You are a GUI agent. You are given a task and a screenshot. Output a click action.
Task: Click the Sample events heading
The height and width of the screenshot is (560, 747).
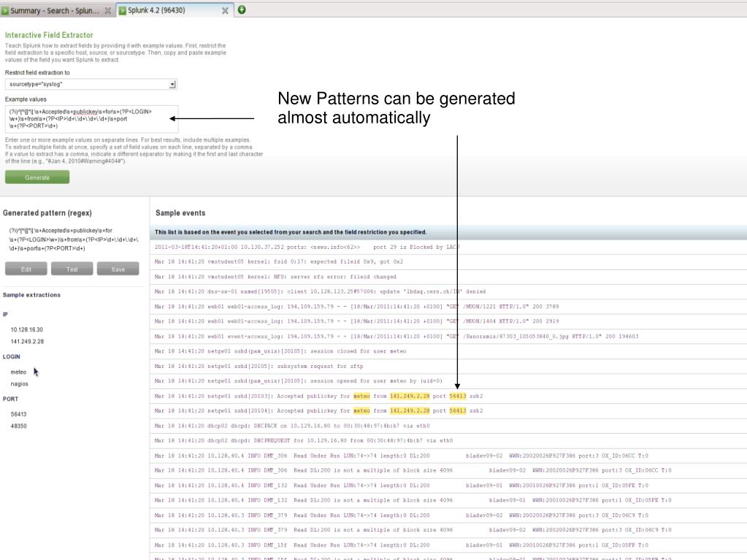click(x=180, y=213)
